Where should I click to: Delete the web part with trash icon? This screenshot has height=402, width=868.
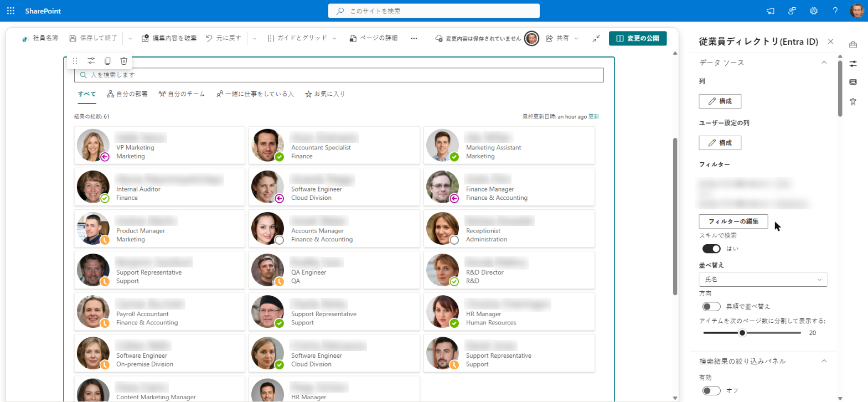[x=124, y=61]
